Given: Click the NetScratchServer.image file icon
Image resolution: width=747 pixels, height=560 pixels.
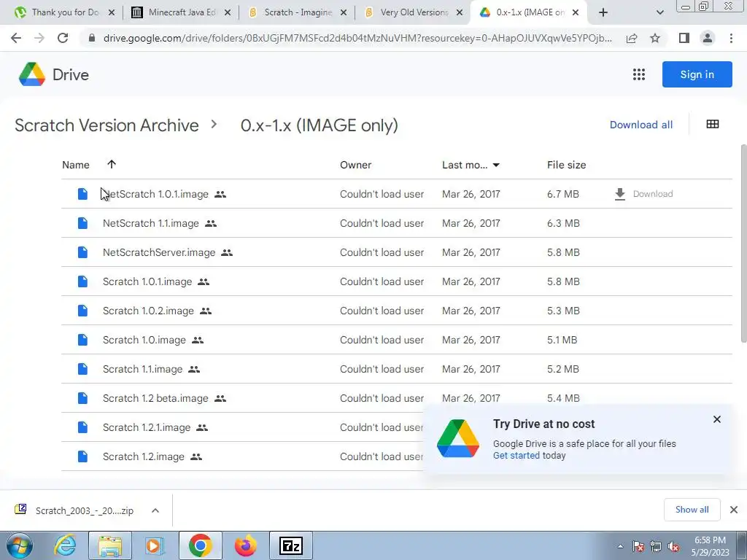Looking at the screenshot, I should [x=82, y=252].
